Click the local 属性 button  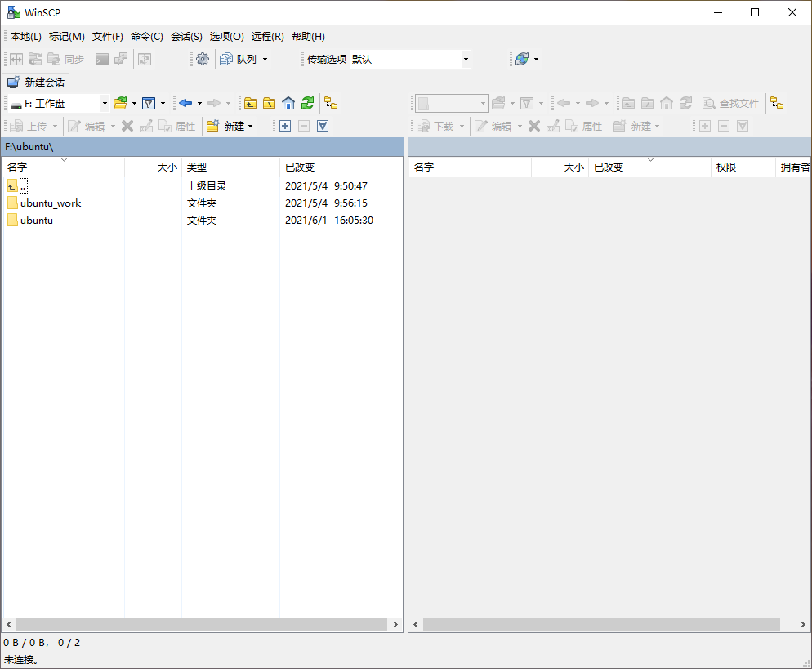pyautogui.click(x=177, y=126)
